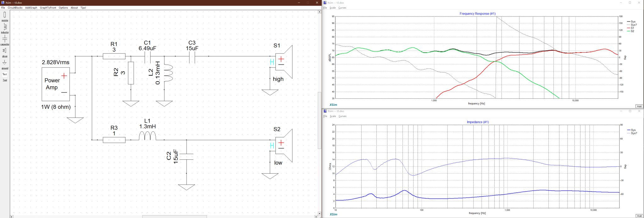Viewport: 644px width, 218px height.
Task: Click the 1W (8 ohm) label
Action: [56, 107]
